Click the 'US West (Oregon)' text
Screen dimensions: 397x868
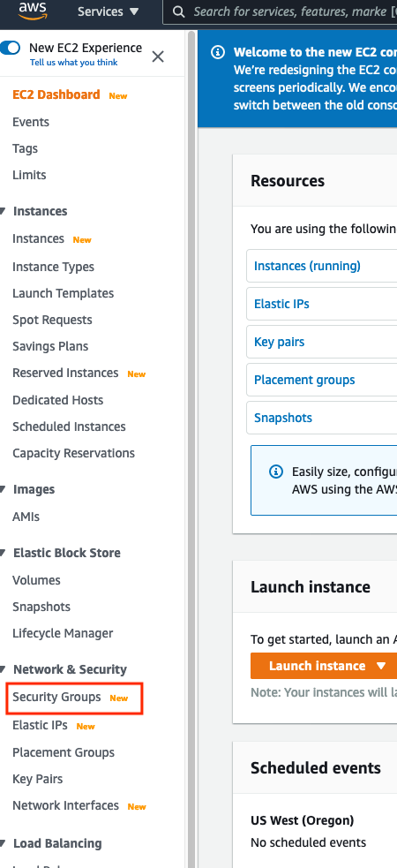(x=302, y=820)
